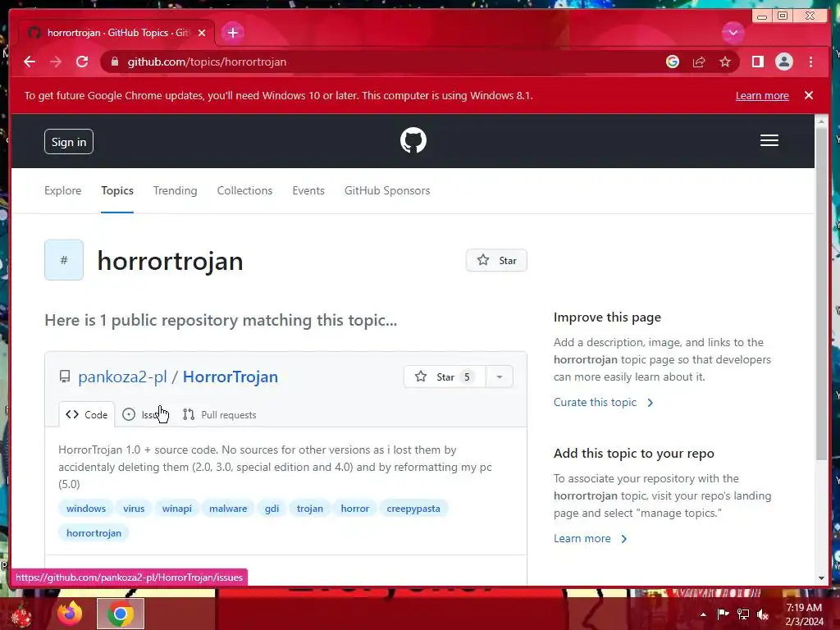Click Learn more in the update banner

(x=762, y=95)
